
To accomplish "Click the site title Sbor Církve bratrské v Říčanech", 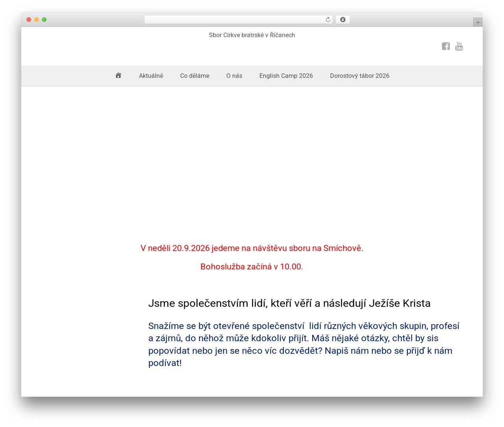I will click(x=252, y=35).
